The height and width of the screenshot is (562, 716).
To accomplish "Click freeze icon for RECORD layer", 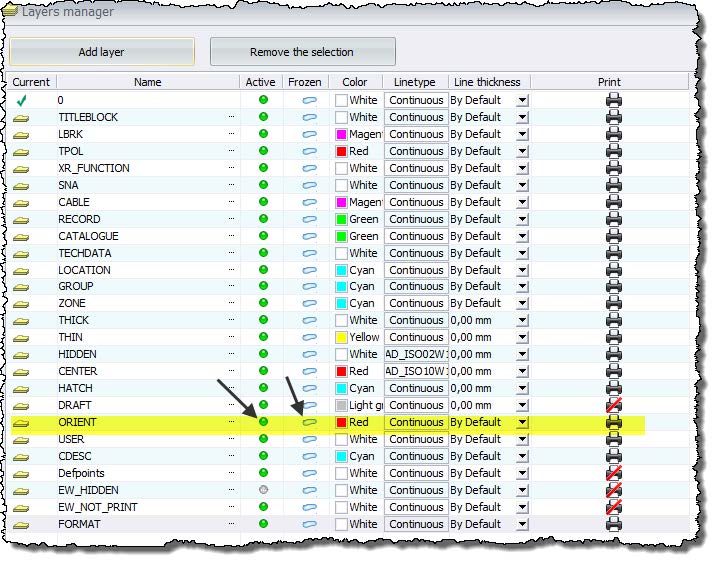I will (x=310, y=219).
